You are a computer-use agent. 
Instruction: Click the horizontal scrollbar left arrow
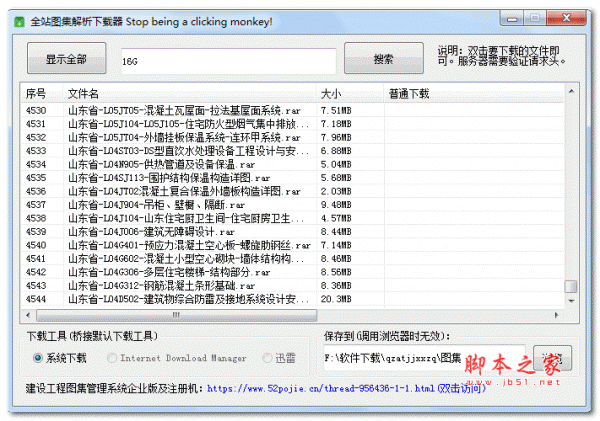tap(28, 315)
